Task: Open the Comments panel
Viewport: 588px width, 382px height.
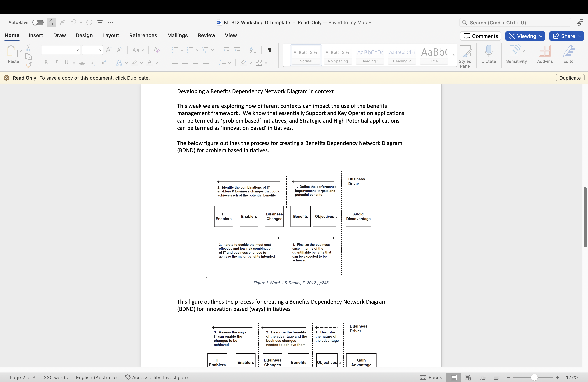Action: 480,36
